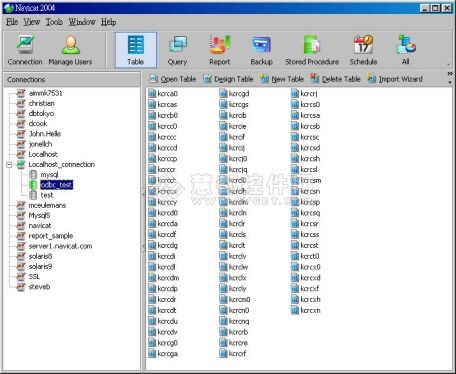Image resolution: width=456 pixels, height=374 pixels.
Task: Click the Delete Table button
Action: tap(336, 79)
